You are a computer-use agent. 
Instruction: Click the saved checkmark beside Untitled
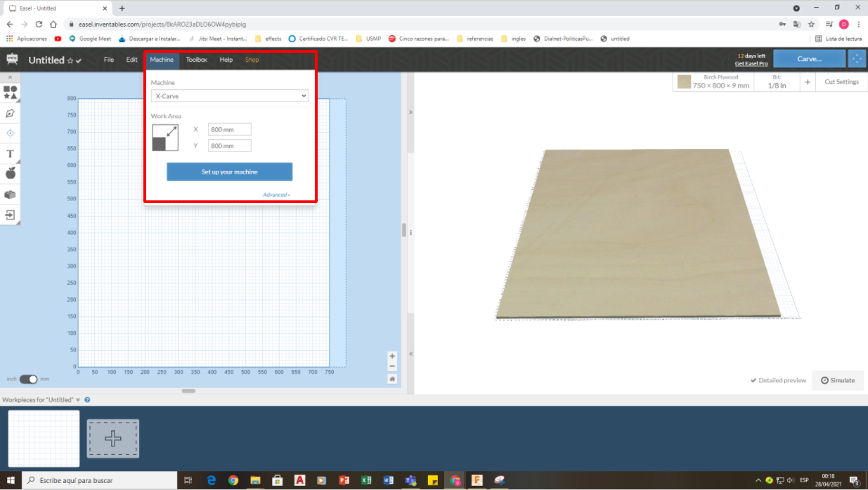(x=79, y=61)
